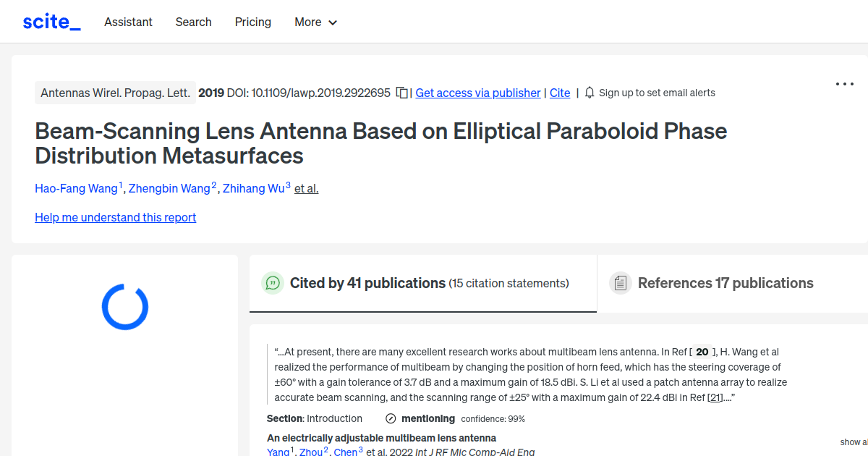Click the scite_ logo
Screen dimensions: 868x456
(x=51, y=22)
